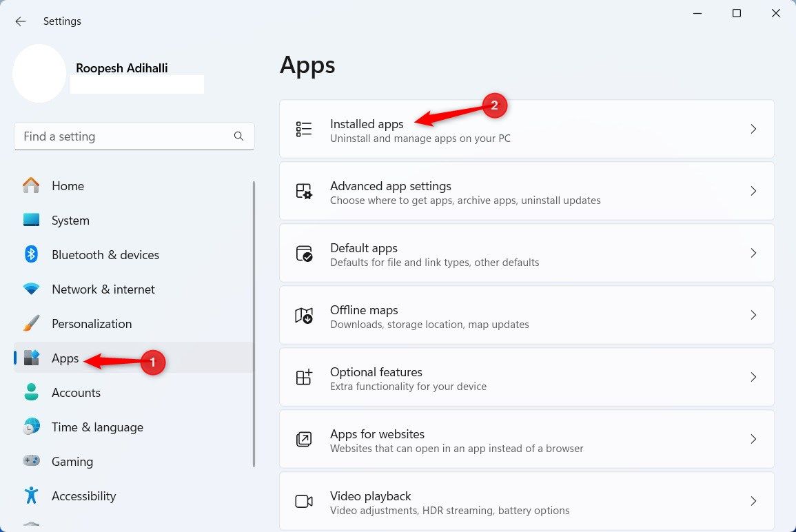Click the back arrow in Settings
The height and width of the screenshot is (532, 796).
pyautogui.click(x=20, y=21)
